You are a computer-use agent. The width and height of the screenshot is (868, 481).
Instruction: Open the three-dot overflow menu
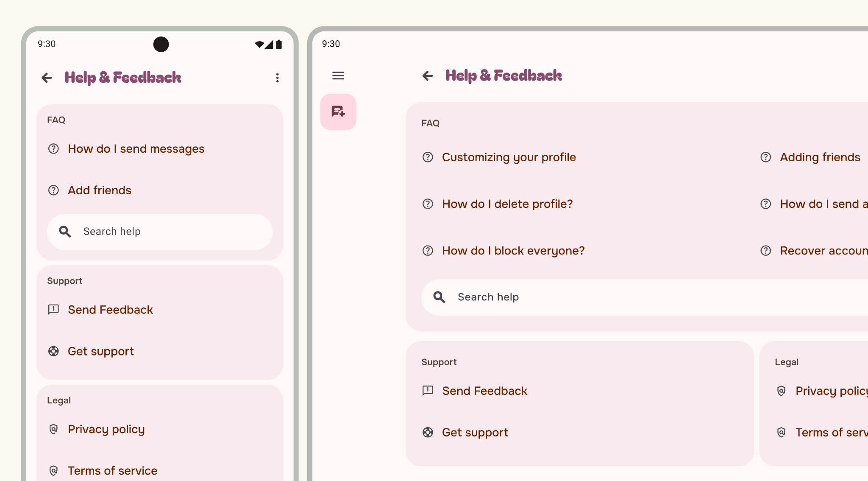(277, 78)
